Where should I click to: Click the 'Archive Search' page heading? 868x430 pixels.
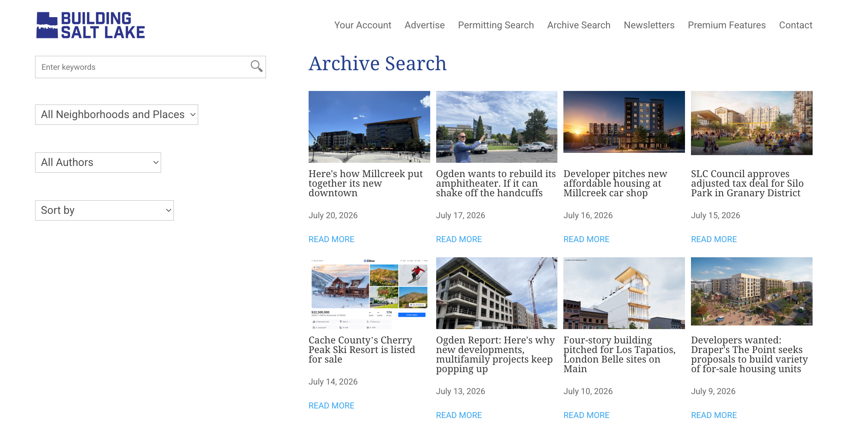[378, 63]
